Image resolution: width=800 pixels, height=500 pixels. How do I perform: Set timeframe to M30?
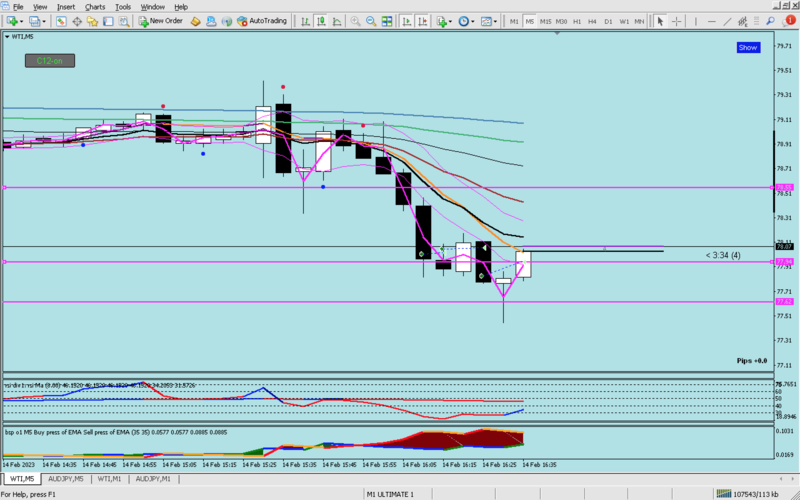click(561, 21)
